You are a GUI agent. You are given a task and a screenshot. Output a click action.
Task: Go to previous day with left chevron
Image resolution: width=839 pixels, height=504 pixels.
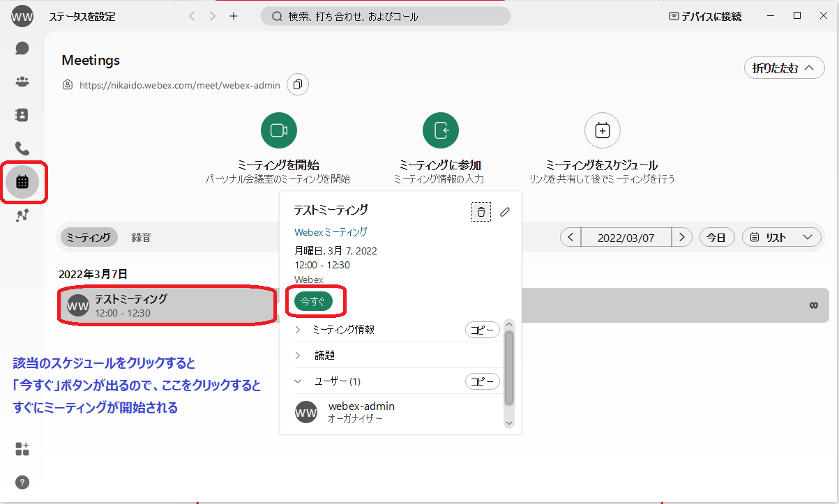pyautogui.click(x=570, y=238)
